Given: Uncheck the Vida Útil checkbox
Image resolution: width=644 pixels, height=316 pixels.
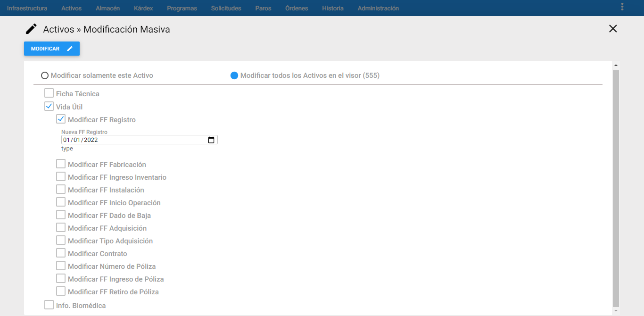Looking at the screenshot, I should (49, 106).
